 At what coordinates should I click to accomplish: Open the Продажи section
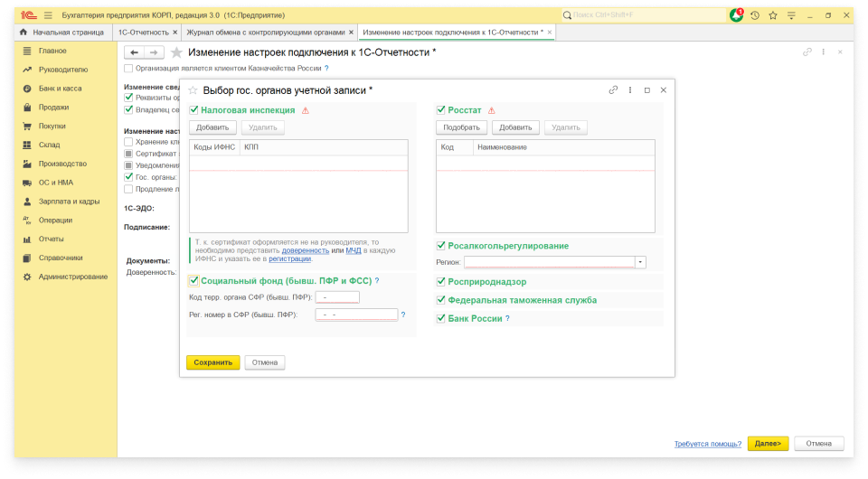(x=53, y=108)
